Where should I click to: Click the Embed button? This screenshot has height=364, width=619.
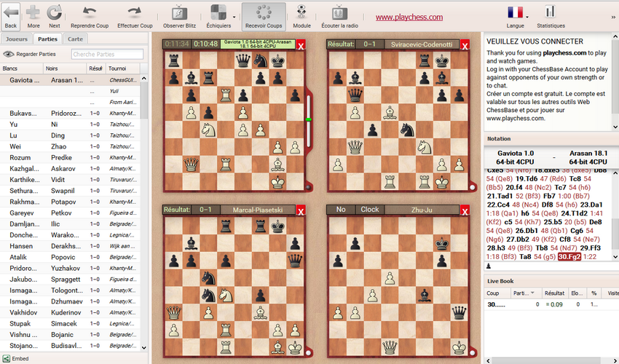pos(16,359)
